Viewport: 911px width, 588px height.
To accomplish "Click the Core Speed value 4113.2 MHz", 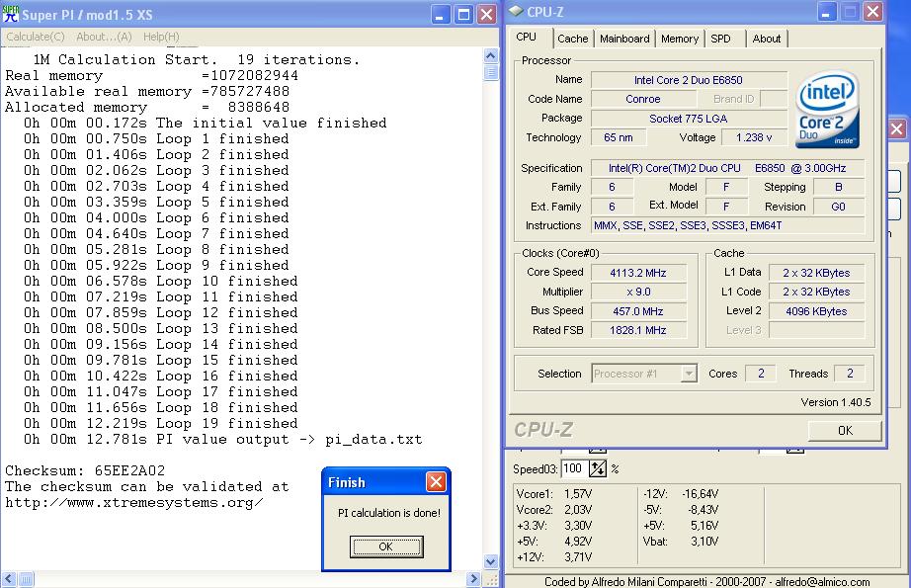I will [x=638, y=273].
